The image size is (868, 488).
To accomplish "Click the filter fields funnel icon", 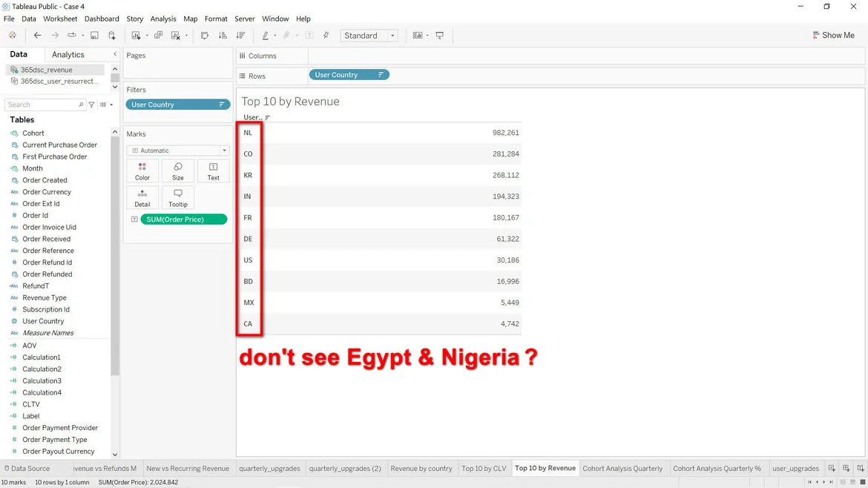I will tap(92, 105).
